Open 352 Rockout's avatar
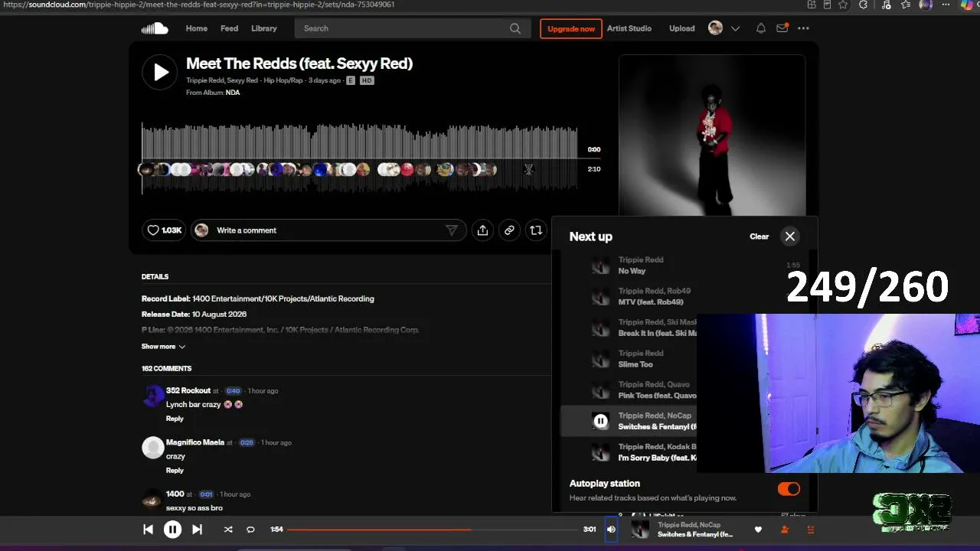The width and height of the screenshot is (980, 551). tap(153, 396)
